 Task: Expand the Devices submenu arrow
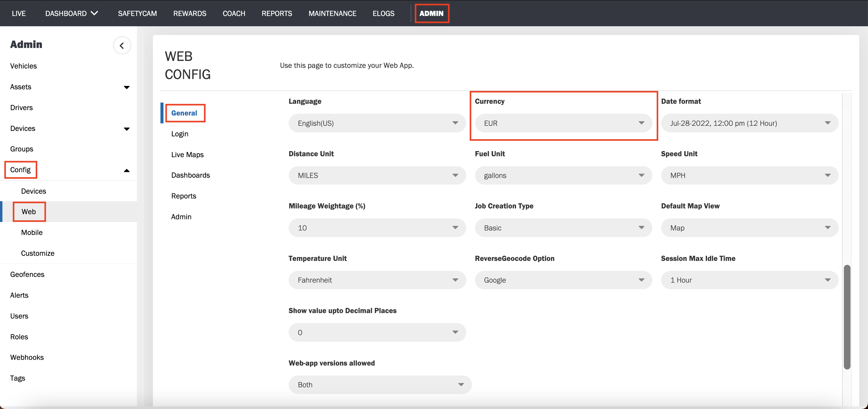[126, 129]
